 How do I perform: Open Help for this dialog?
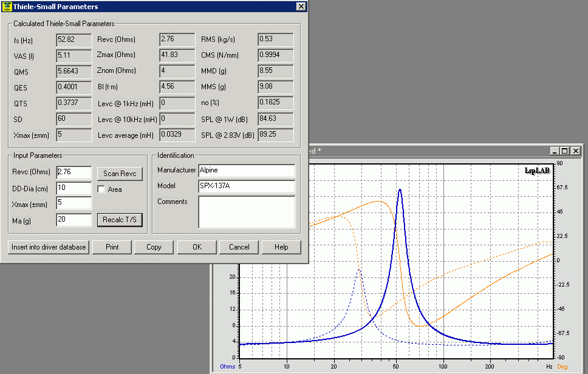281,247
